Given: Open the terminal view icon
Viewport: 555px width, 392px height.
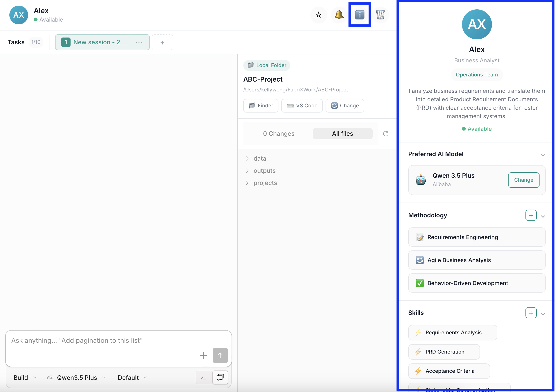Looking at the screenshot, I should point(203,377).
